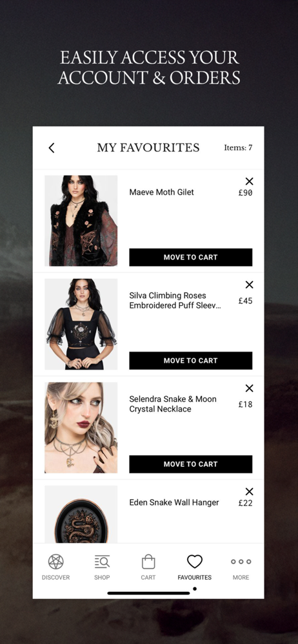298x644 pixels.
Task: Open the Discover tab pentagram icon
Action: 55,562
